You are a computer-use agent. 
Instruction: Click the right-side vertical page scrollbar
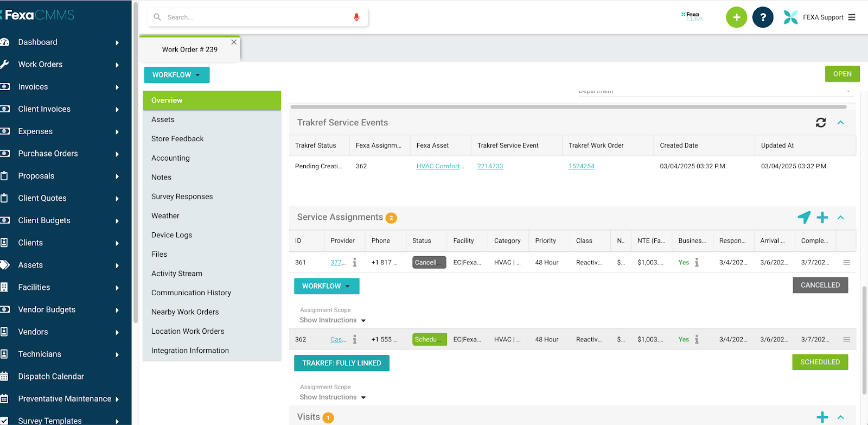point(864,339)
